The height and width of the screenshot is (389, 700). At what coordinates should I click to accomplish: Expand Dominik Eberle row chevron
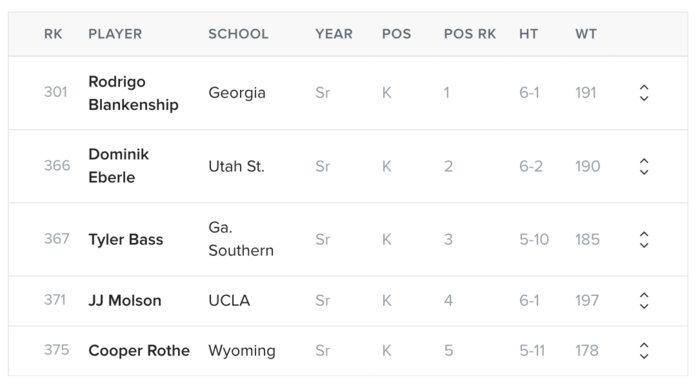pos(644,166)
